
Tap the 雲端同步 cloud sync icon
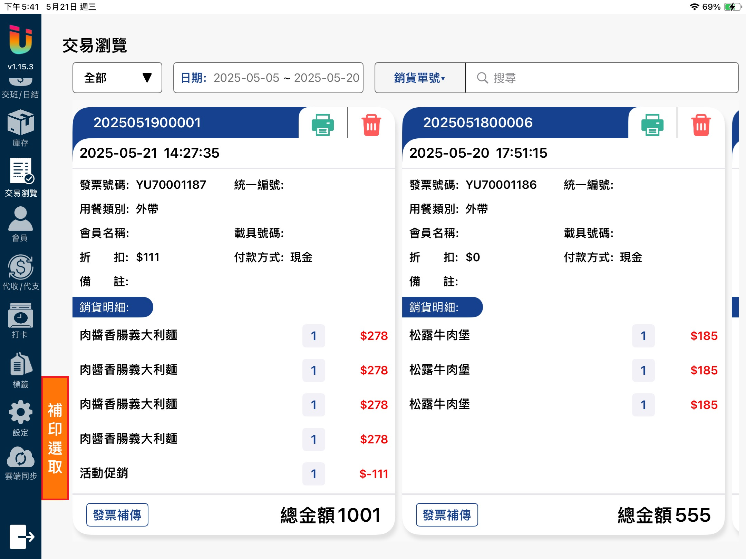pyautogui.click(x=20, y=463)
